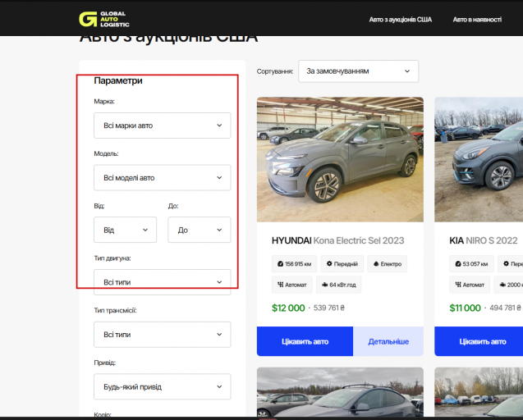This screenshot has height=420, width=523.
Task: Click the 'Сортування:' label
Action: [x=275, y=71]
